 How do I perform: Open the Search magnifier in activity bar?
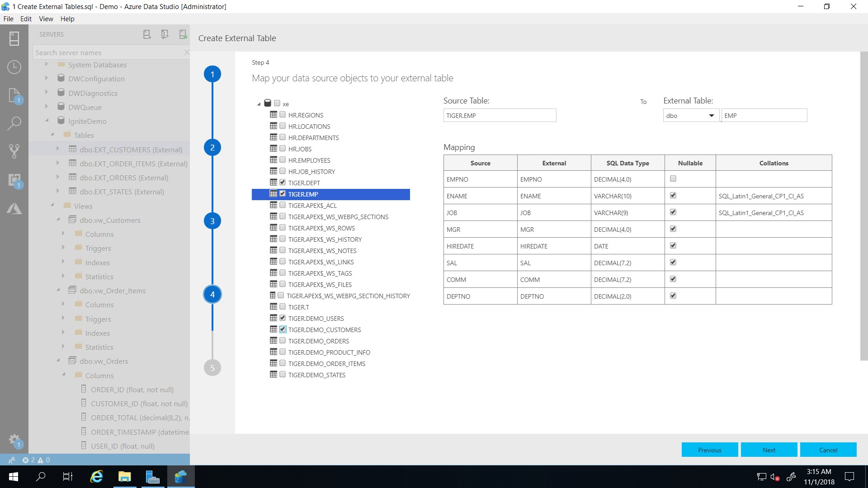coord(14,123)
